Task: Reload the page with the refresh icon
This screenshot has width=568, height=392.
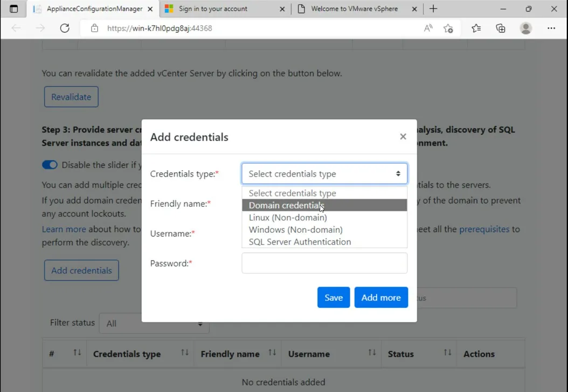Action: point(65,28)
